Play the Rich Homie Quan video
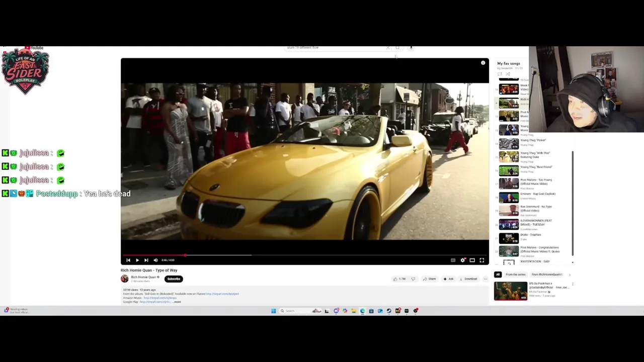Viewport: 644px width, 362px height. (x=137, y=260)
